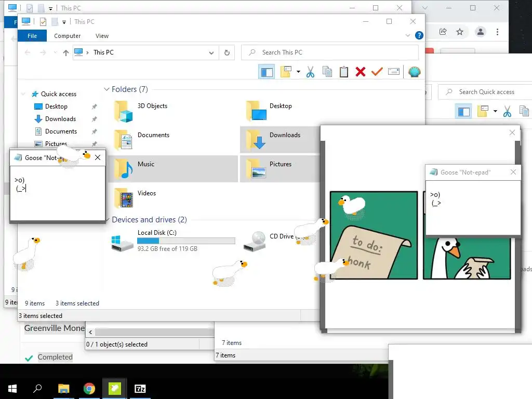Collapse the Folders (7) group
Screen dimensions: 532x399
tap(107, 89)
